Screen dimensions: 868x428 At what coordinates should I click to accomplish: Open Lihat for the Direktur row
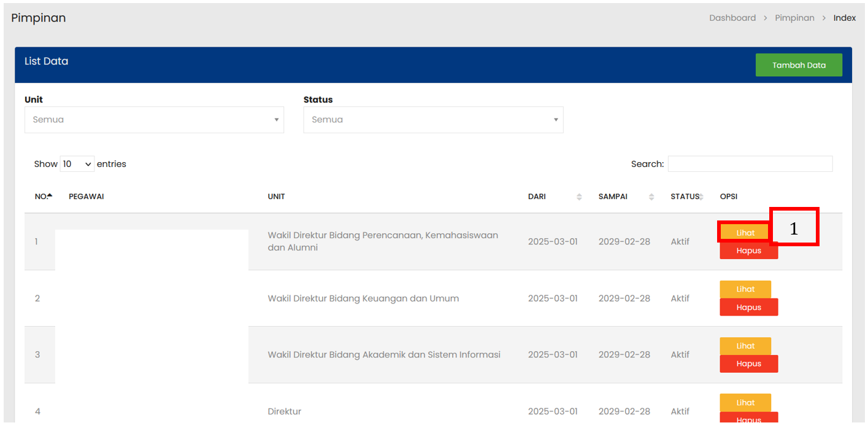(x=745, y=403)
